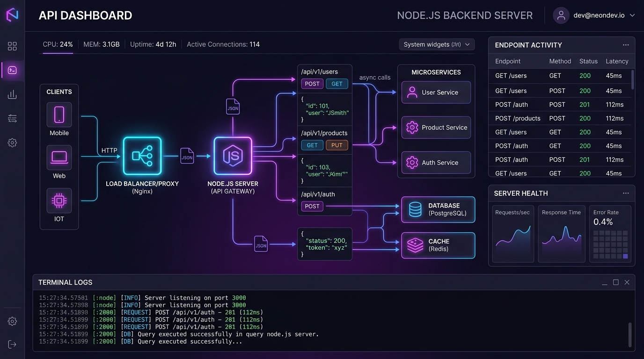The height and width of the screenshot is (359, 644).
Task: Click the NeonDev logo icon
Action: point(12,15)
